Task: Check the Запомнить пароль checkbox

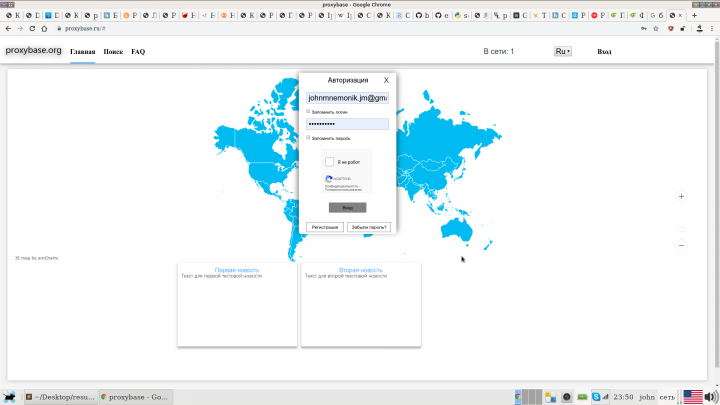Action: [x=308, y=138]
